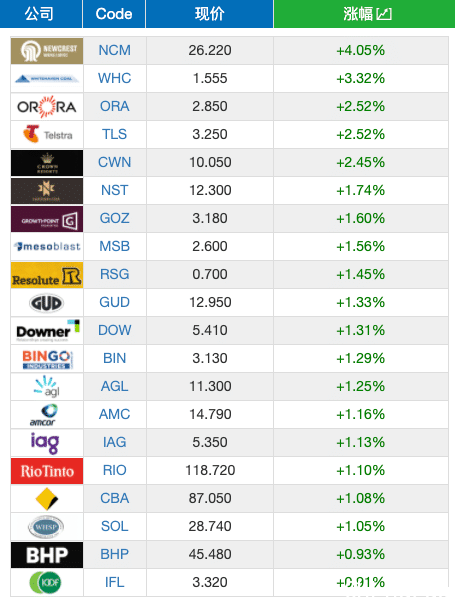
Task: Open the NCM stock code link
Action: click(x=115, y=50)
